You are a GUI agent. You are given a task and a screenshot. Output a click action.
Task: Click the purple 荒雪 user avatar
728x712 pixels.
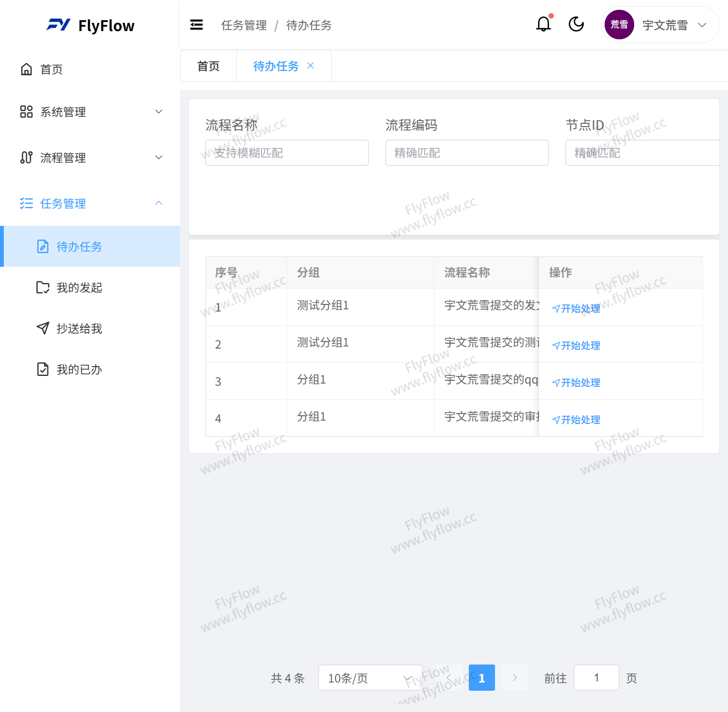pos(619,25)
